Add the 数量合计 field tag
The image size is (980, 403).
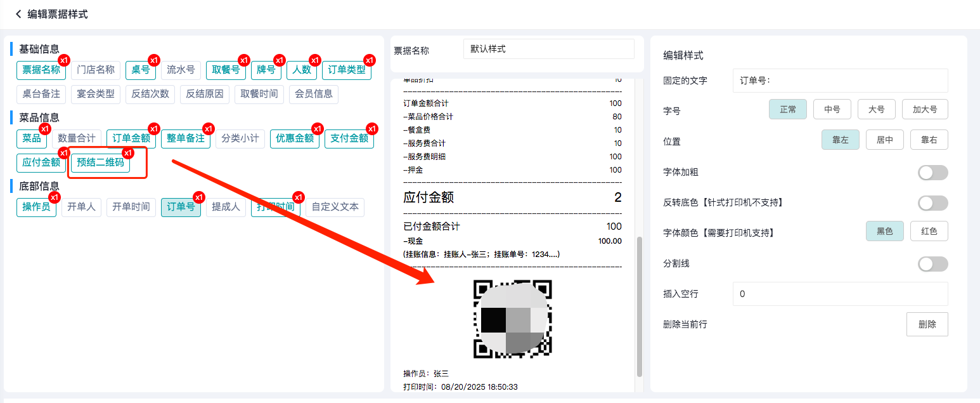77,138
